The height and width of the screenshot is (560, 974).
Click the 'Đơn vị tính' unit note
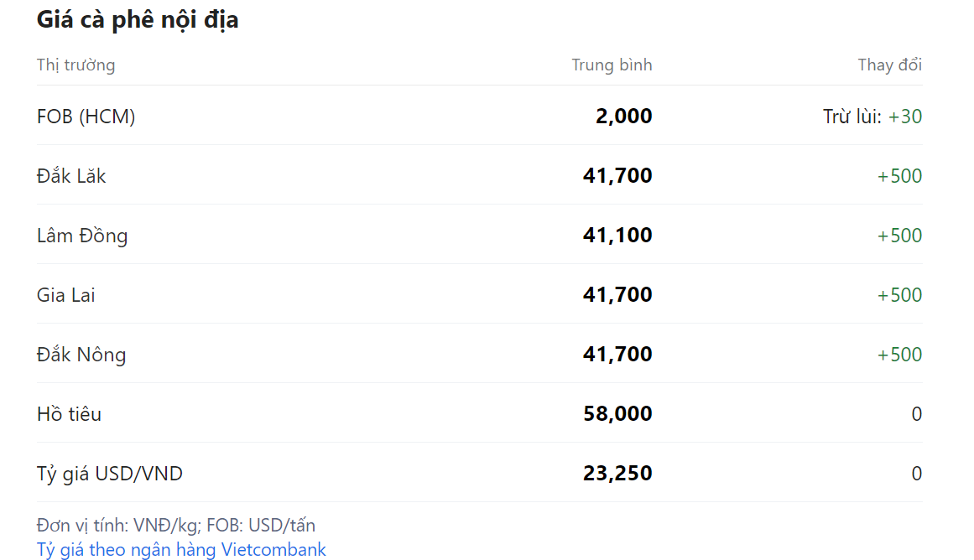coord(176,526)
